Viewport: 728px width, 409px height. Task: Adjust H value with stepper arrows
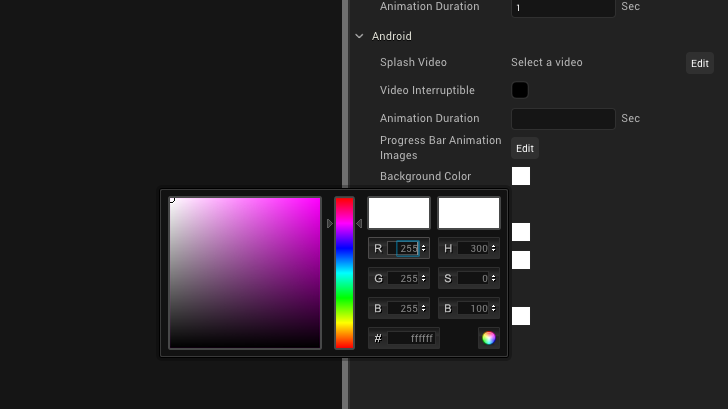click(494, 248)
